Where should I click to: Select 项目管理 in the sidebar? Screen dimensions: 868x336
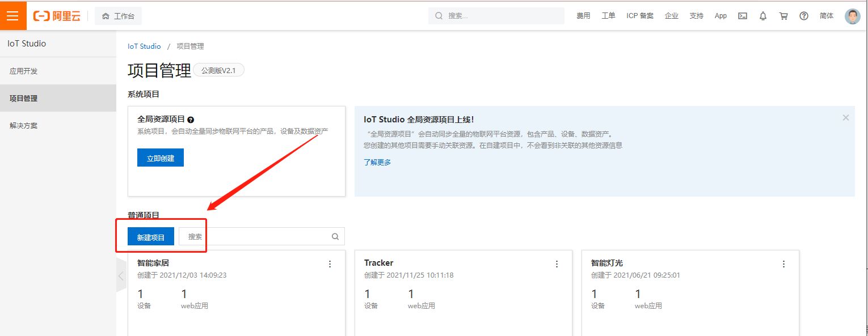tap(58, 98)
